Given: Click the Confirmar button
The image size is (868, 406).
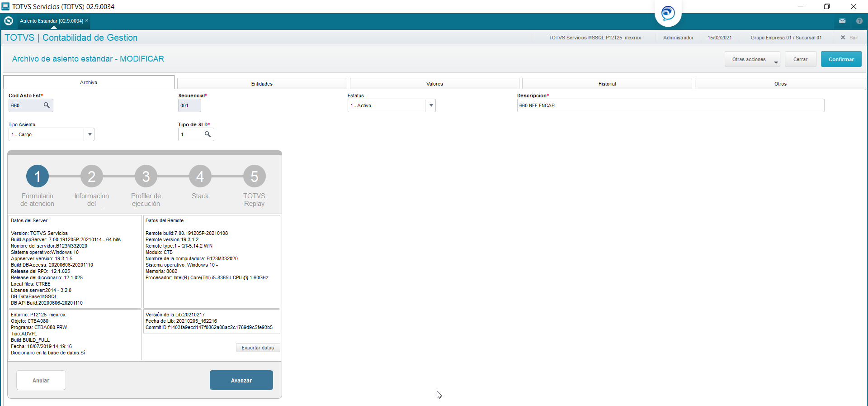Looking at the screenshot, I should tap(841, 59).
